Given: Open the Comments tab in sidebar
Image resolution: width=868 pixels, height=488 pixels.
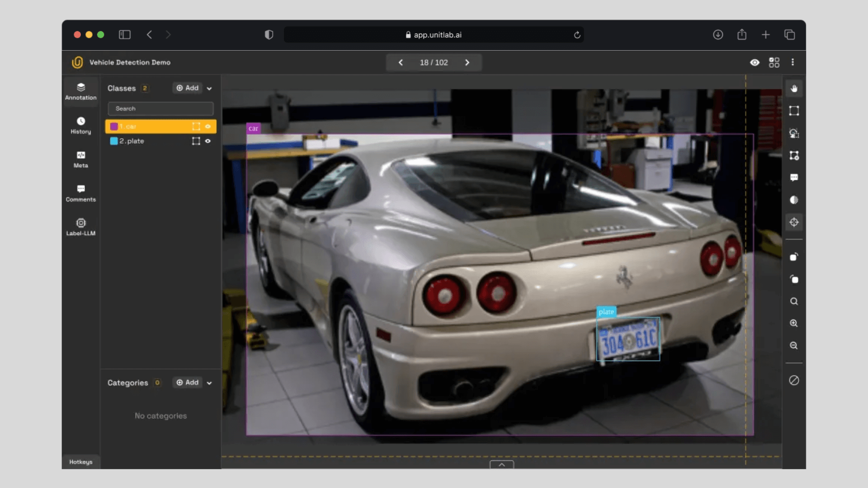Looking at the screenshot, I should coord(81,193).
